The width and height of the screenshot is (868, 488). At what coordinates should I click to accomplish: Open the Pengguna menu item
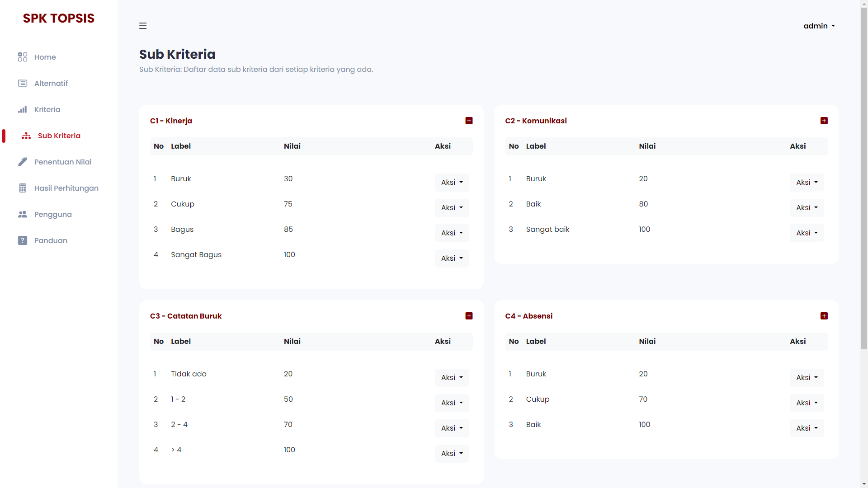point(53,214)
